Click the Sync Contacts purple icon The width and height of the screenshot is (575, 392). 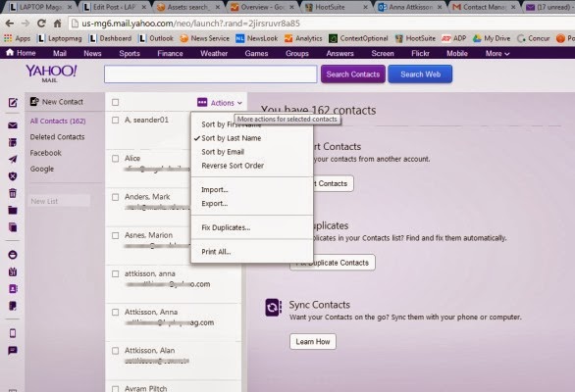tap(273, 307)
